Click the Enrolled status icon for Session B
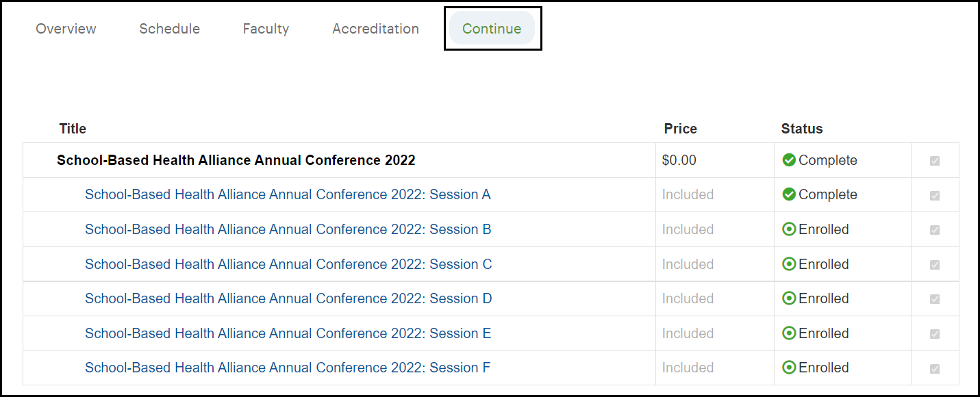The width and height of the screenshot is (980, 397). [789, 229]
